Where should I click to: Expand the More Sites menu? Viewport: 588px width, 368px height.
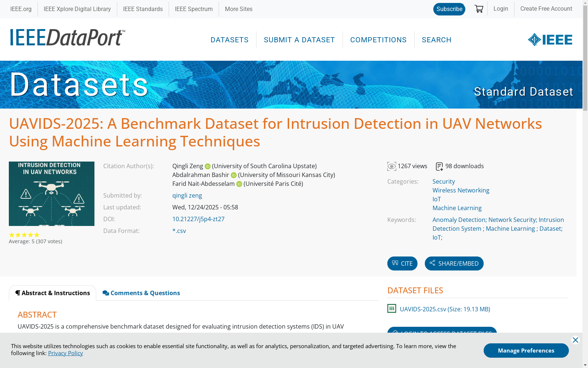(x=239, y=9)
